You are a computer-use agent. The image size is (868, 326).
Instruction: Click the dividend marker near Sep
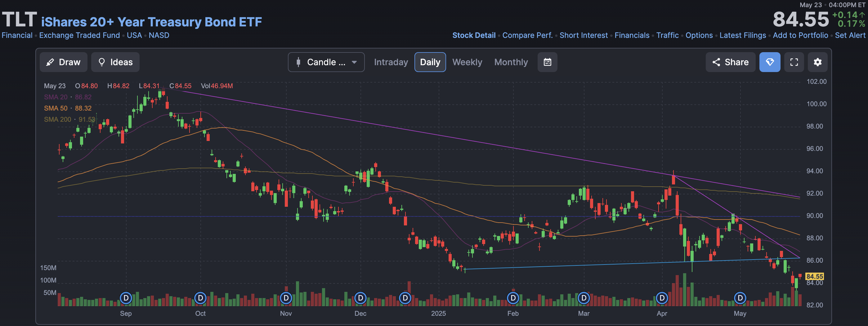click(x=126, y=298)
